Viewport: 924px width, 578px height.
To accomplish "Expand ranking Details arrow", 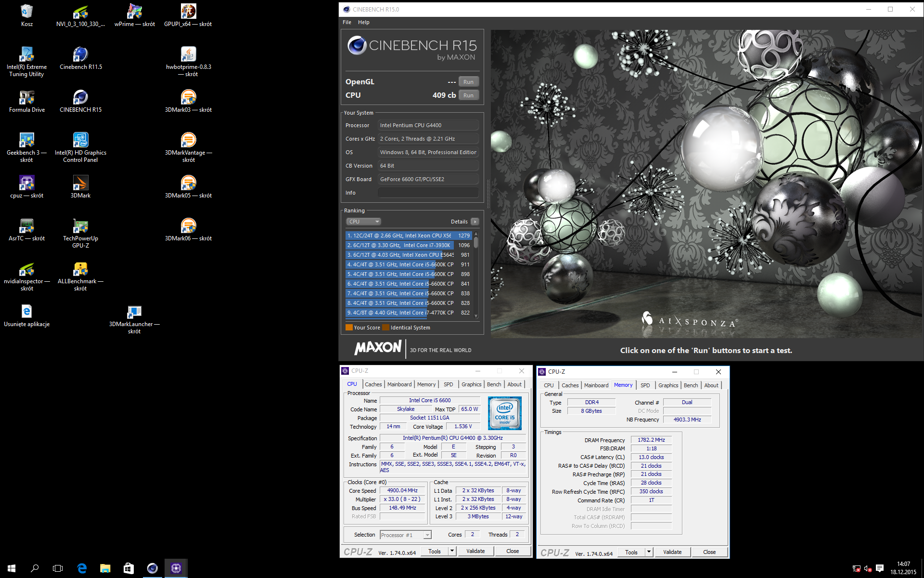I will 475,222.
